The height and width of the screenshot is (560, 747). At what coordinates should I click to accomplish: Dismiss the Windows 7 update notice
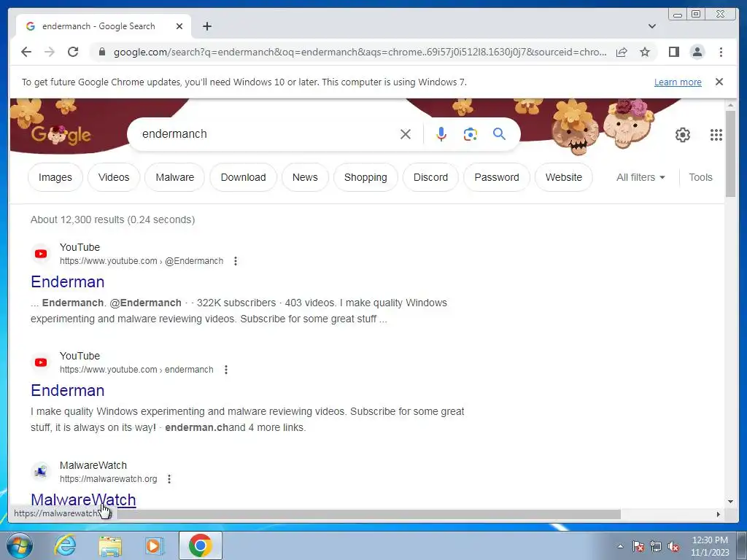coord(719,82)
